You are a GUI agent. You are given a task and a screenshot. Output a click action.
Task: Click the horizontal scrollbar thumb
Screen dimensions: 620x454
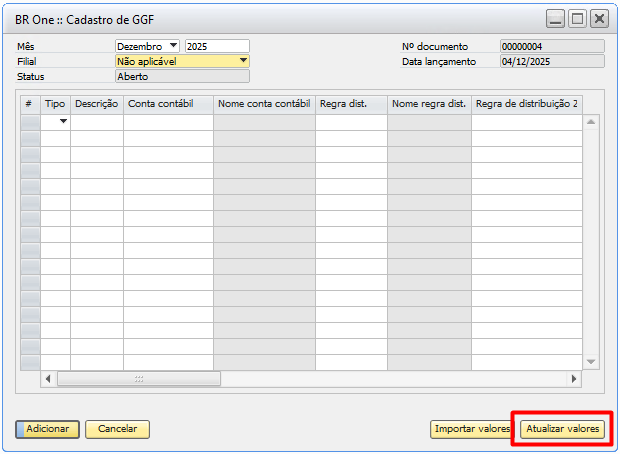(139, 379)
